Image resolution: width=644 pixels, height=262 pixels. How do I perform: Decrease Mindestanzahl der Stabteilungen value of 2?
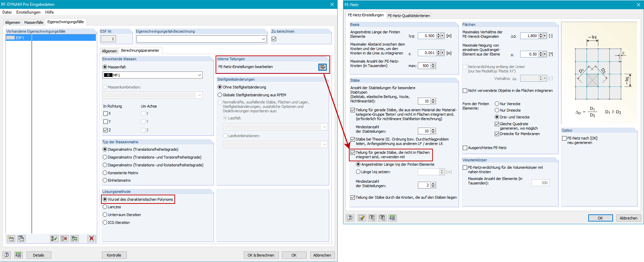click(x=433, y=186)
